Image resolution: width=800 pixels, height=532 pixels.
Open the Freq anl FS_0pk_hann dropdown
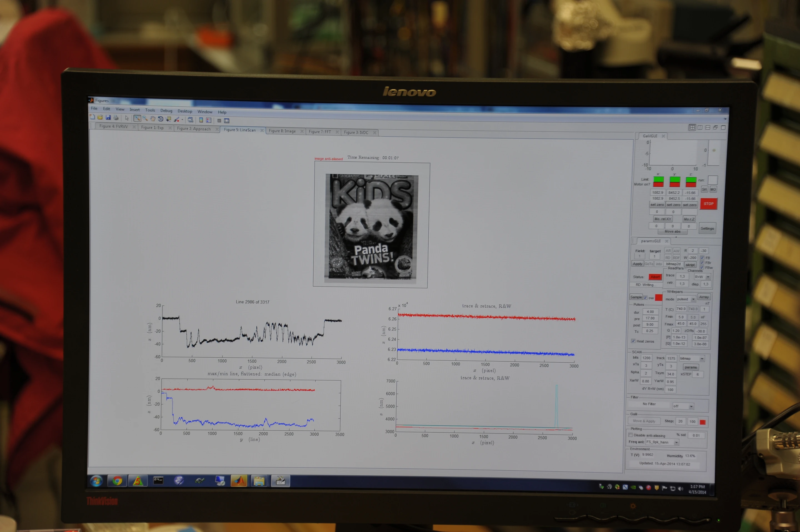tap(662, 442)
